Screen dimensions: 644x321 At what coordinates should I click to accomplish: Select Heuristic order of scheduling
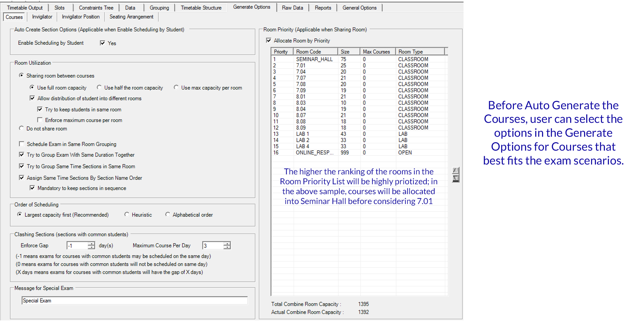127,215
